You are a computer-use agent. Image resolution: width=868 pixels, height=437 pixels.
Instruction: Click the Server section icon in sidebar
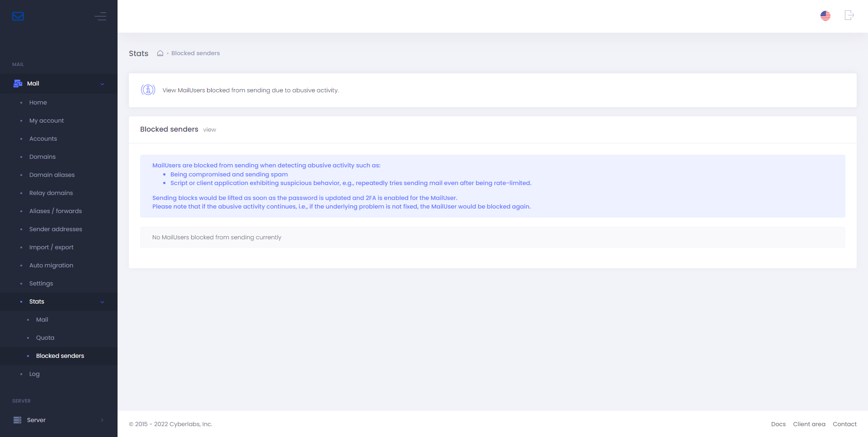(x=18, y=420)
